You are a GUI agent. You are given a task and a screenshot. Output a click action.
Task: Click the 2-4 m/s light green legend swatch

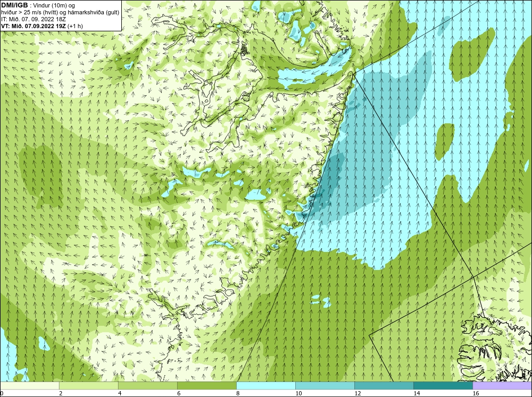(x=88, y=385)
